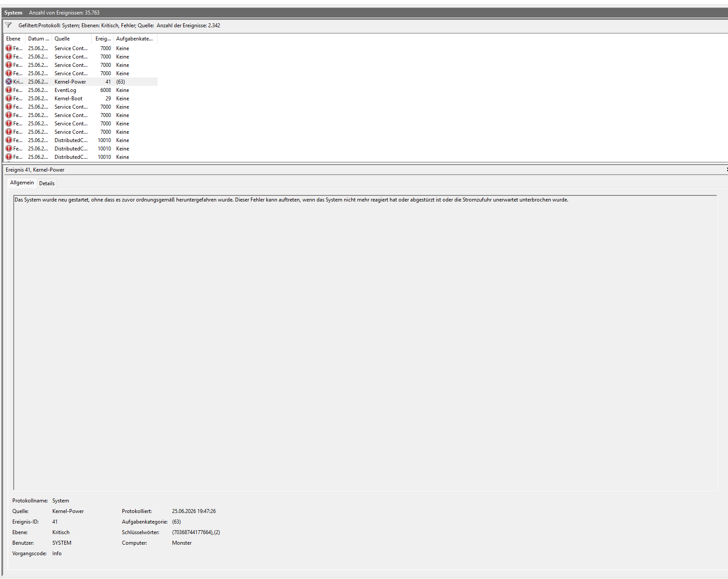
Task: Click event ID 29 cell
Action: (x=108, y=99)
